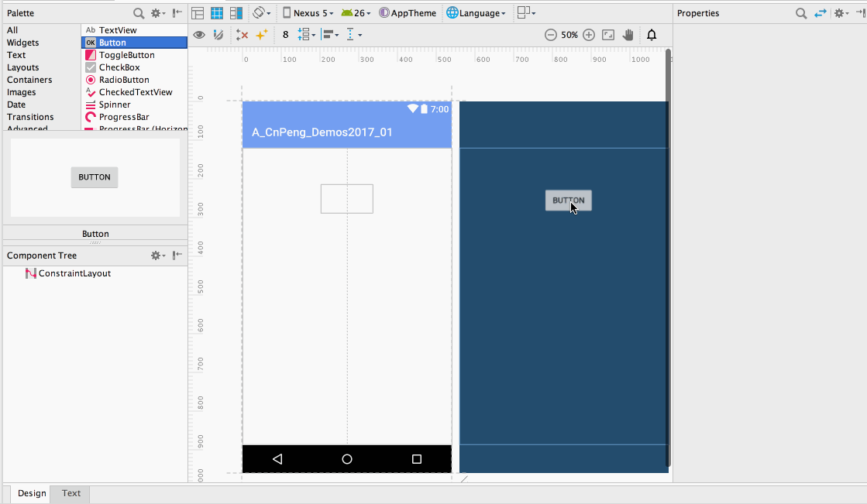Image resolution: width=867 pixels, height=504 pixels.
Task: Tap the Back navigation triangle
Action: [x=277, y=459]
